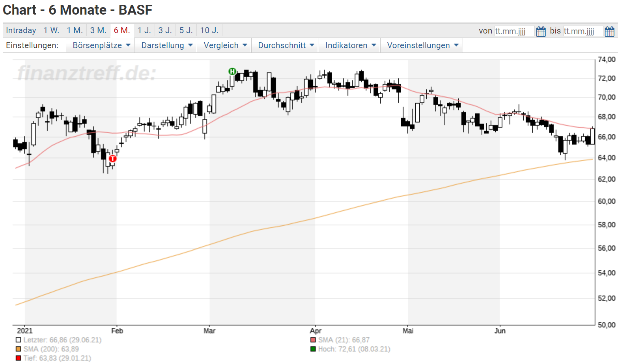This screenshot has width=618, height=364.
Task: Select the 6 M. time range tab
Action: click(122, 30)
